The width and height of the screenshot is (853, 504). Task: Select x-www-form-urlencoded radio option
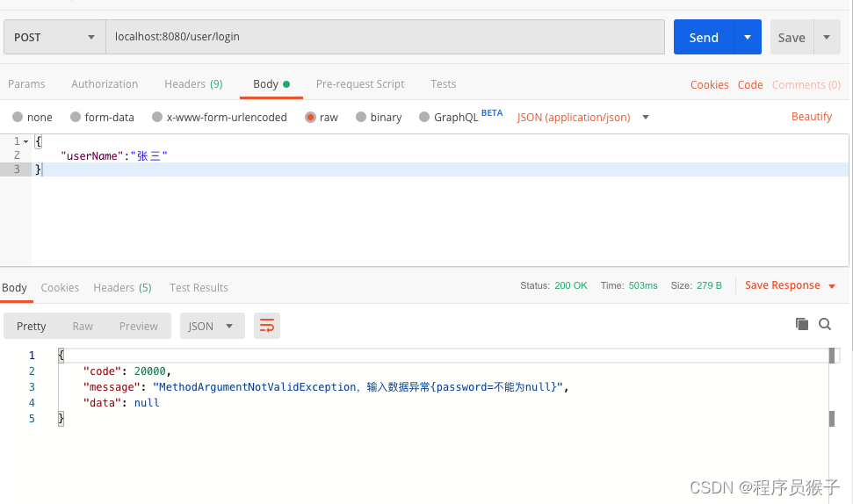tap(157, 117)
